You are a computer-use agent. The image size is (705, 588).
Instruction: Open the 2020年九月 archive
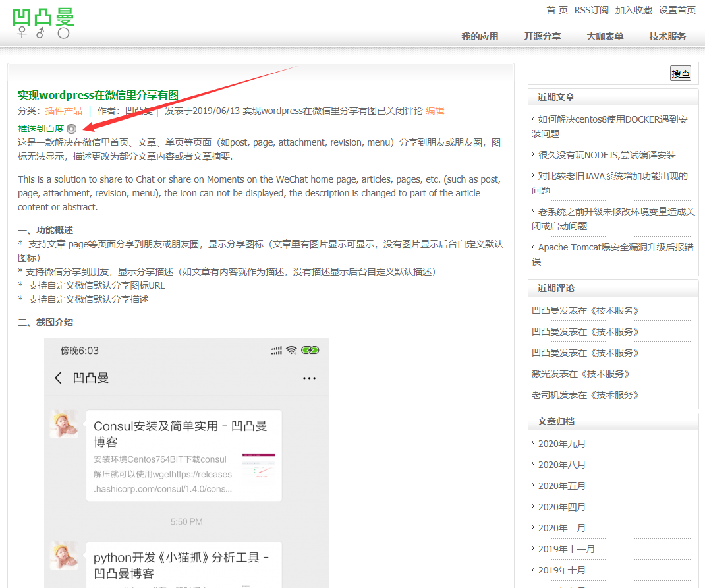[561, 444]
